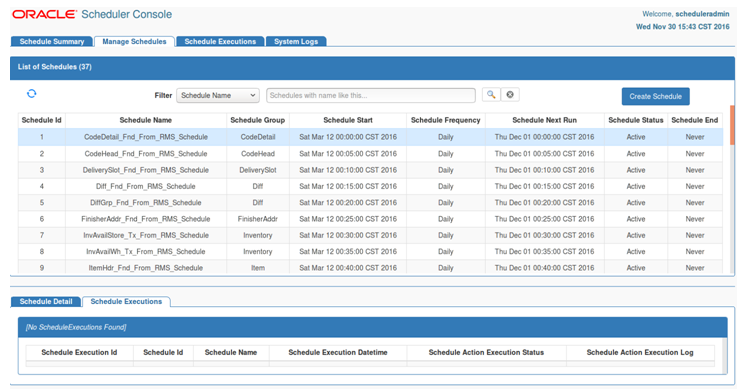Click the executions panel vertical scrollbar

724,355
